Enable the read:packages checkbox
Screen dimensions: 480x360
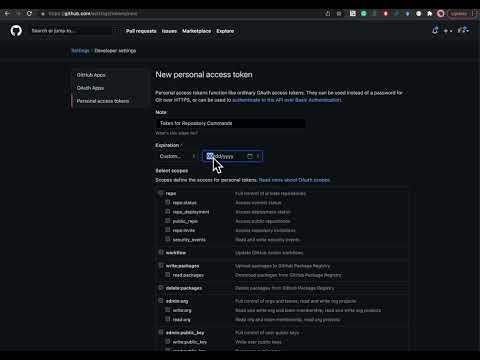pyautogui.click(x=168, y=275)
